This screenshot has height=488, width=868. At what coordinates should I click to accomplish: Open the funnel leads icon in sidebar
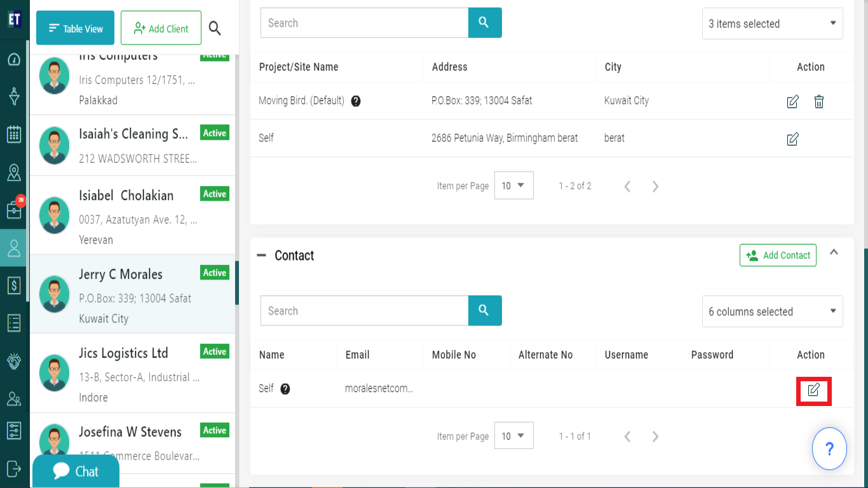(14, 97)
